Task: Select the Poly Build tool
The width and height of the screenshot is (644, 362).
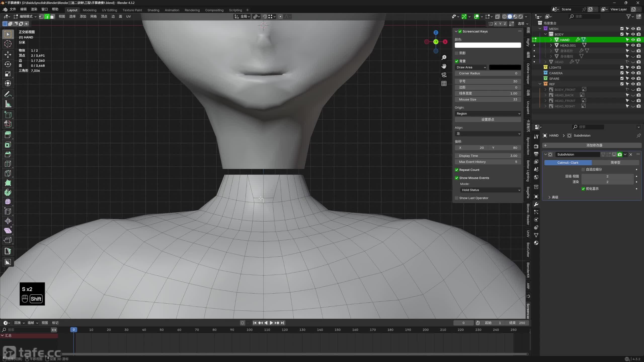Action: click(8, 183)
